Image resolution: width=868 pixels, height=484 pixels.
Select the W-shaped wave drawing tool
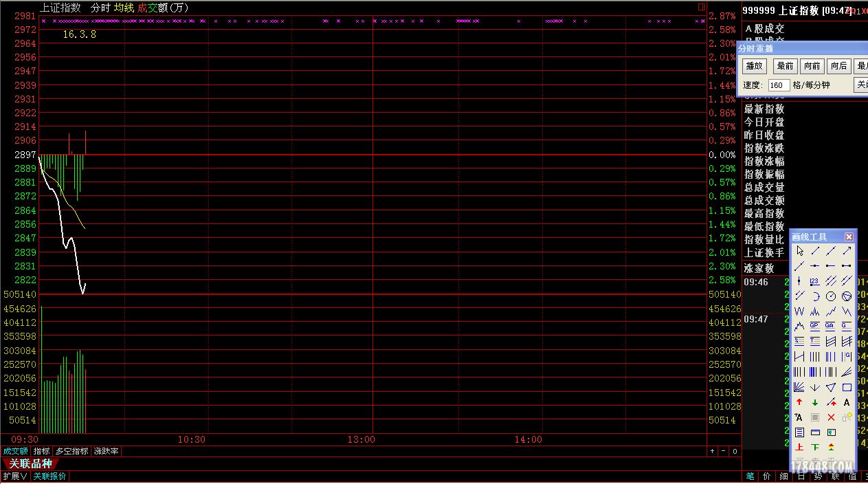pos(800,311)
